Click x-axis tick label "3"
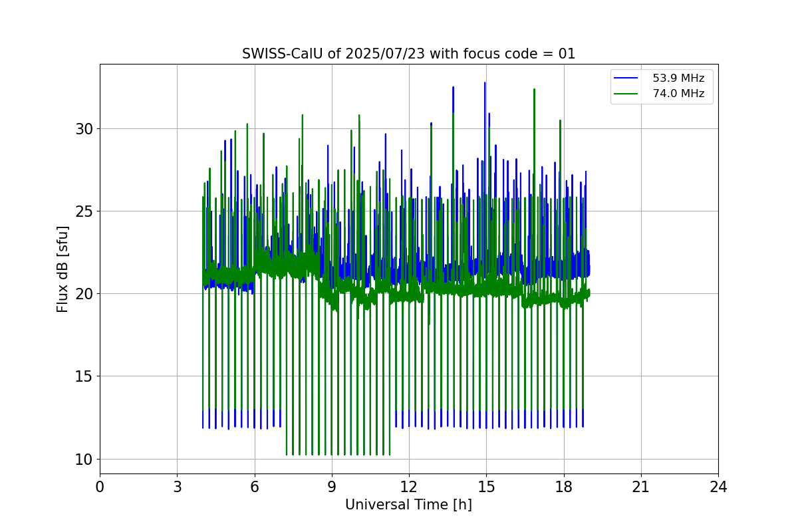 pos(177,487)
